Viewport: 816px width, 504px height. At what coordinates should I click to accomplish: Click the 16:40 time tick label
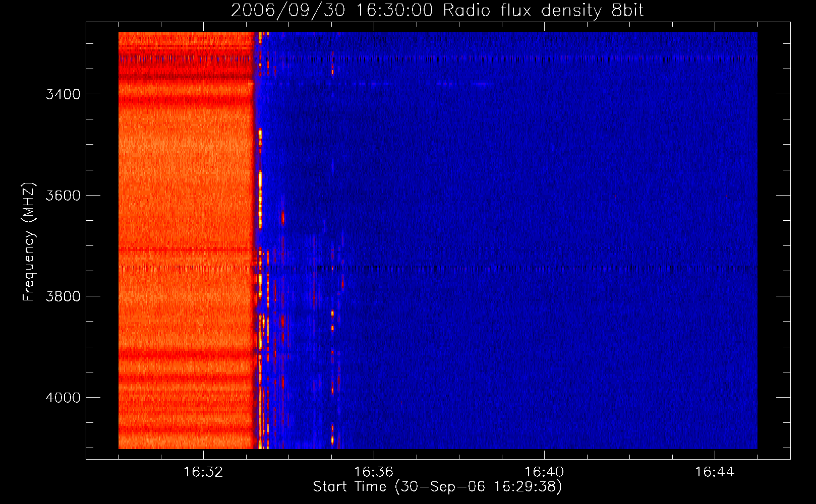click(x=544, y=472)
